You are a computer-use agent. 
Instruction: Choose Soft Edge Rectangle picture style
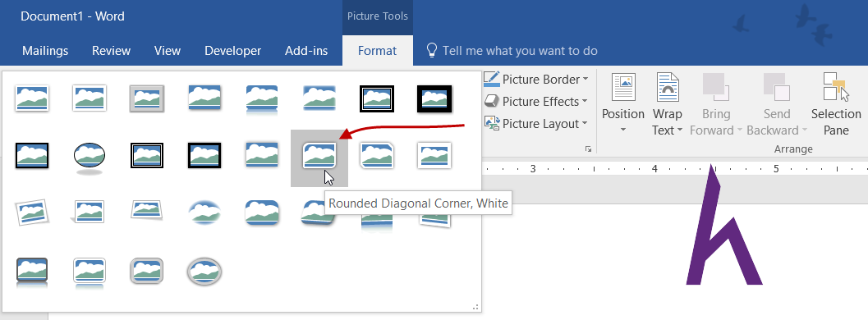pos(319,98)
